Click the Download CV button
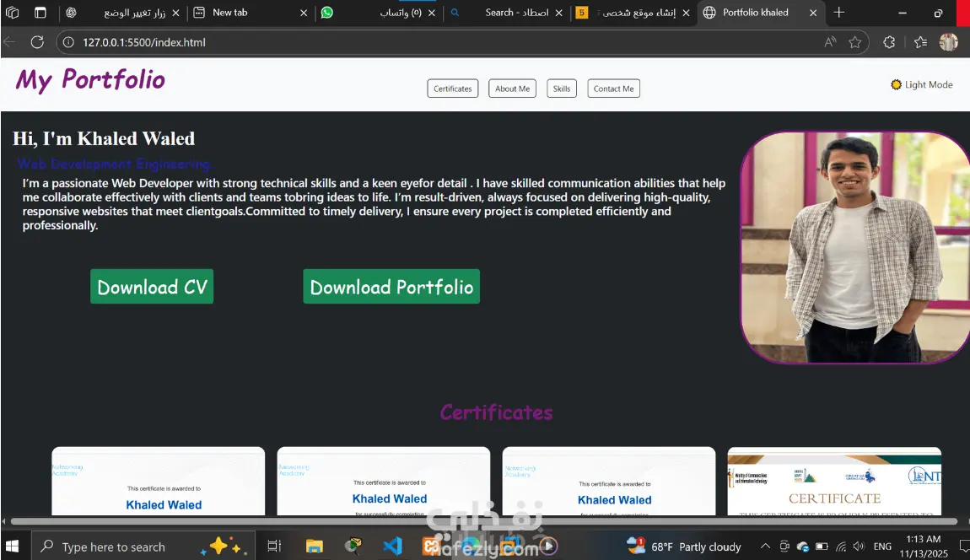 (152, 287)
